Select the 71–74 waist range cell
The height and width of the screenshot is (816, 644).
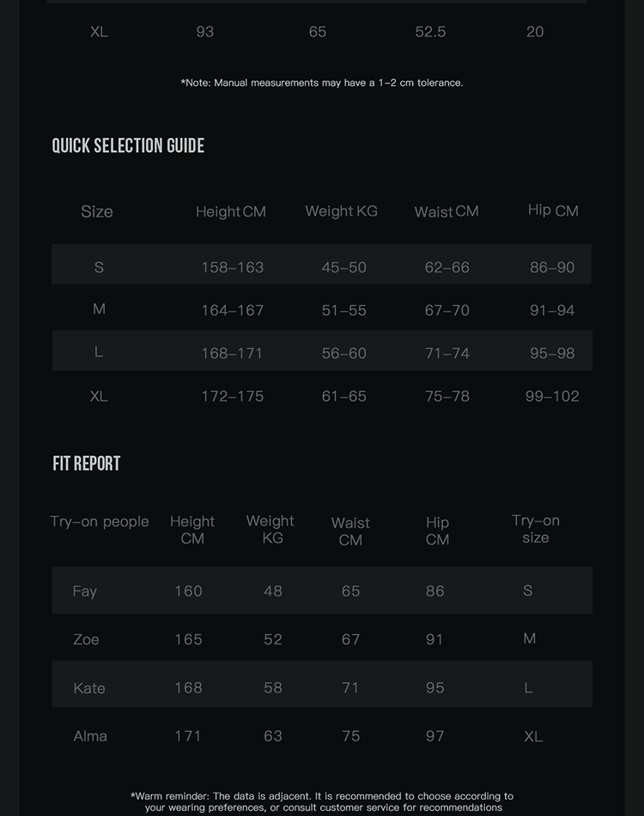(x=447, y=353)
